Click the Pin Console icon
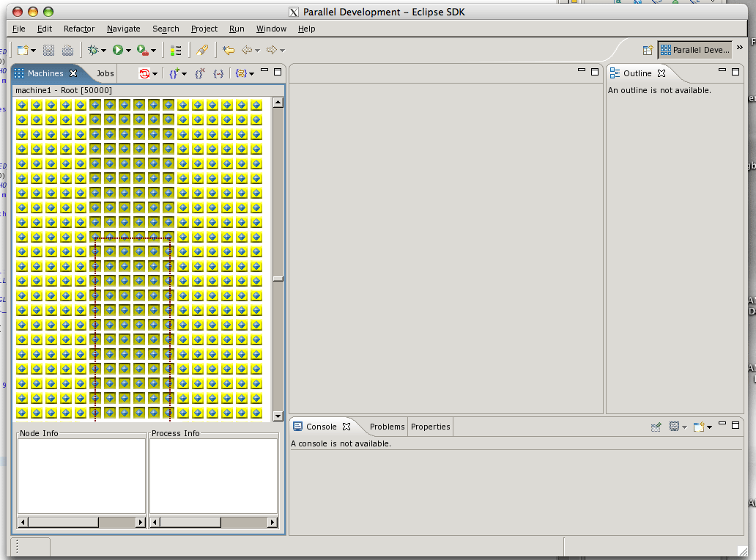The width and height of the screenshot is (756, 560). pos(656,427)
